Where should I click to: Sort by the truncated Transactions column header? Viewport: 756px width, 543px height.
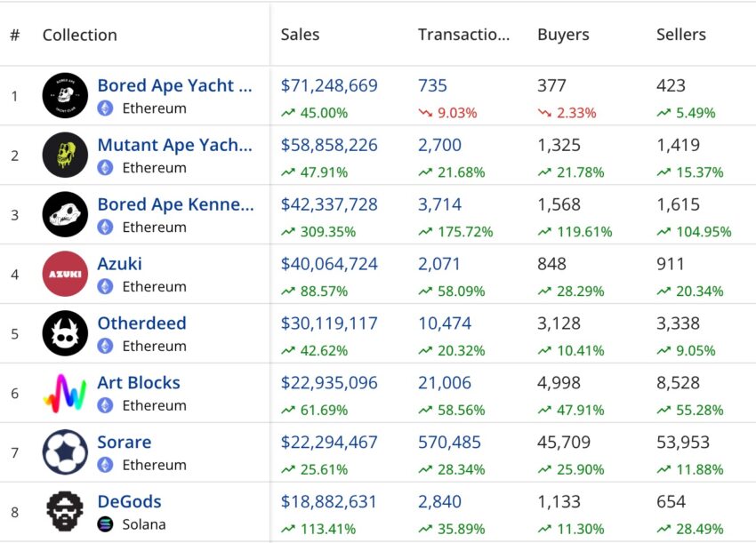pyautogui.click(x=463, y=35)
